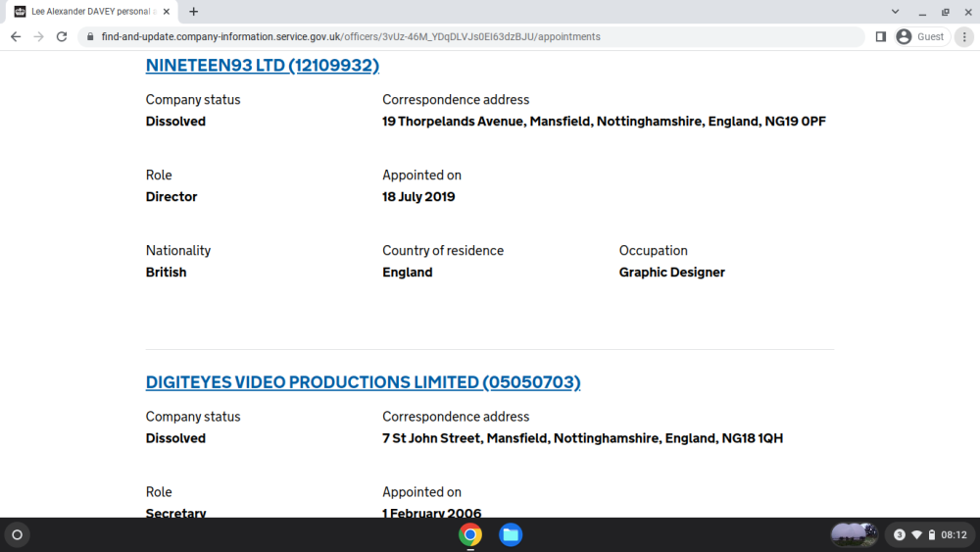Screen dimensions: 980x552
Task: Open a new tab with plus button
Action: [x=194, y=11]
